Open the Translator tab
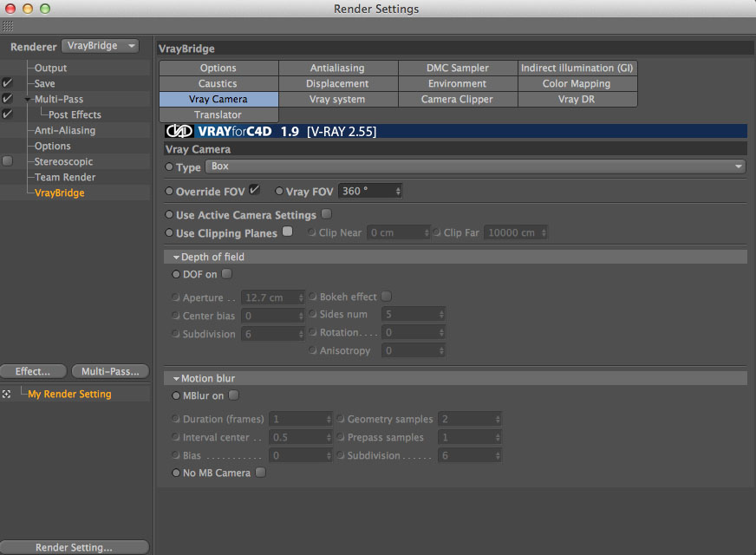This screenshot has height=555, width=756. point(218,114)
